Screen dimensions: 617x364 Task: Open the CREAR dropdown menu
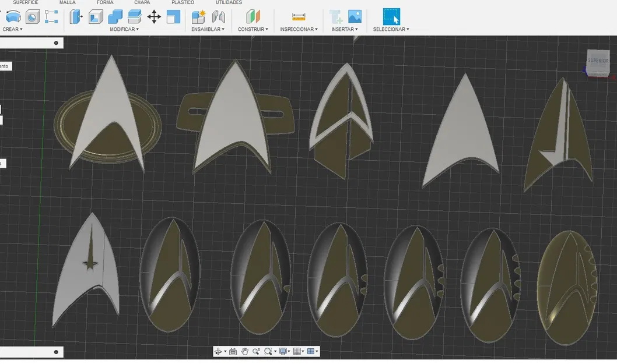tap(12, 29)
